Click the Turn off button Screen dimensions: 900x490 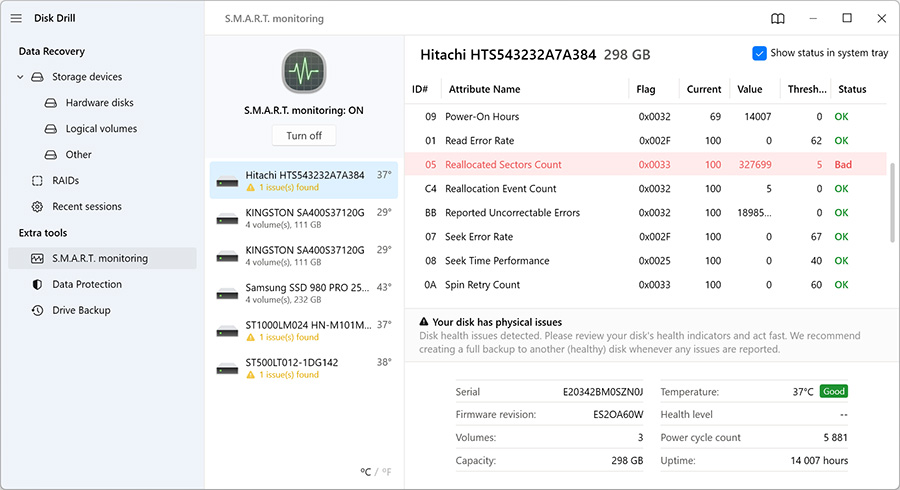303,136
